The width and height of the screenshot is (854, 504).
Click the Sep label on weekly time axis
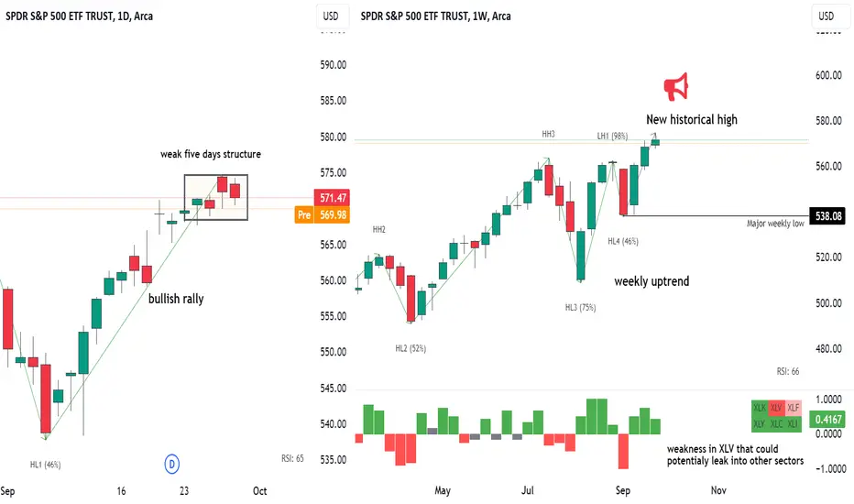point(623,490)
